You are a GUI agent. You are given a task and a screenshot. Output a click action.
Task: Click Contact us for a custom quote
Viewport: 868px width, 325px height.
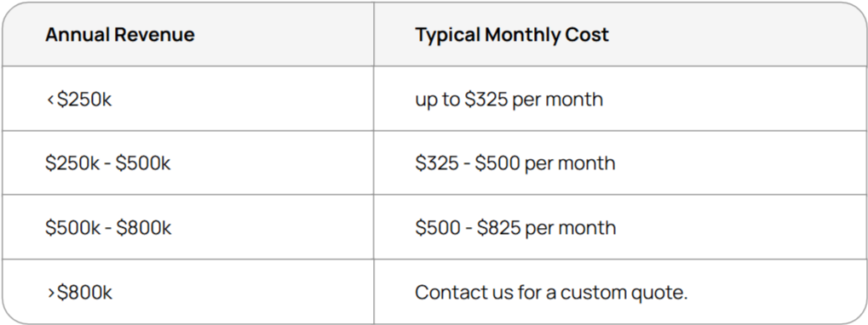click(x=551, y=293)
